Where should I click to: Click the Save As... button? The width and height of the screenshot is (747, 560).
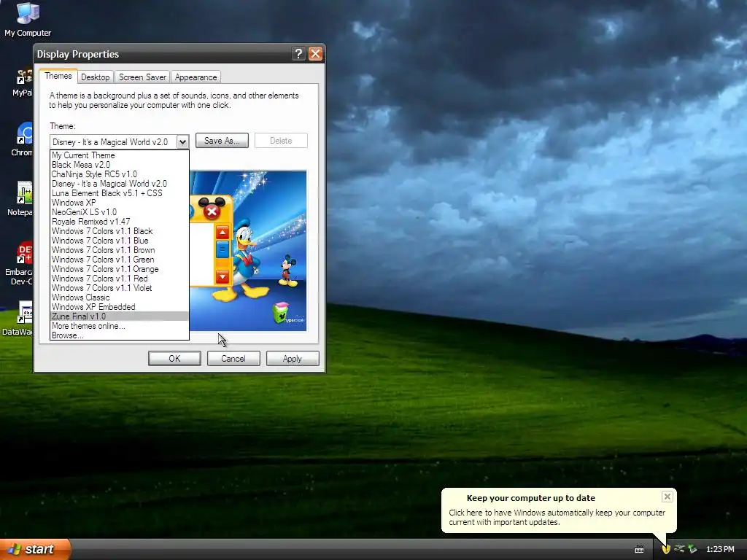point(222,141)
